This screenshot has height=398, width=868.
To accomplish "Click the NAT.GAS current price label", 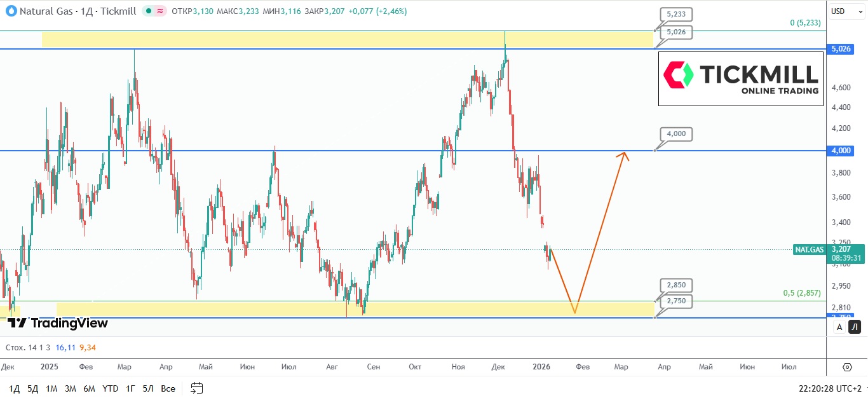I will [809, 250].
